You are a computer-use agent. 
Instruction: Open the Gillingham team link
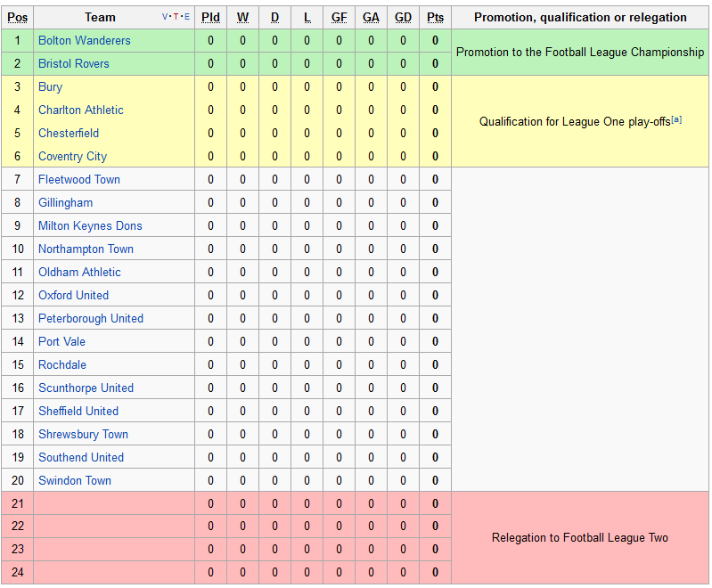click(65, 202)
